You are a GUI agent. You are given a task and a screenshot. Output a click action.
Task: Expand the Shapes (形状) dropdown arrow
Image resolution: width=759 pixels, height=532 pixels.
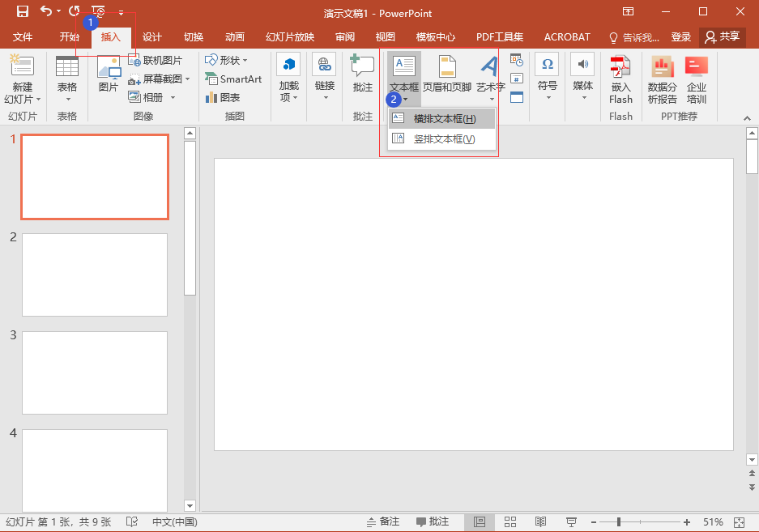coord(245,61)
